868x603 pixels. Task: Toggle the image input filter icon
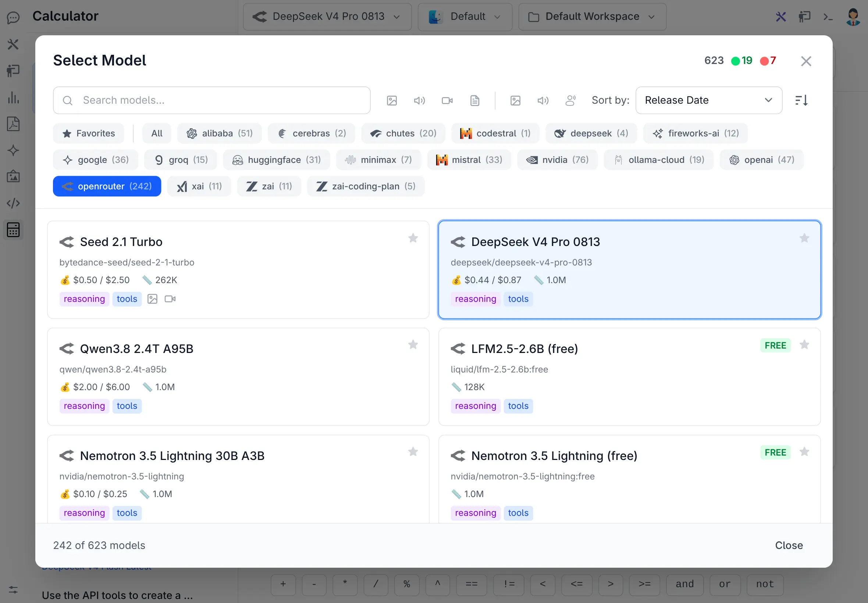point(392,100)
